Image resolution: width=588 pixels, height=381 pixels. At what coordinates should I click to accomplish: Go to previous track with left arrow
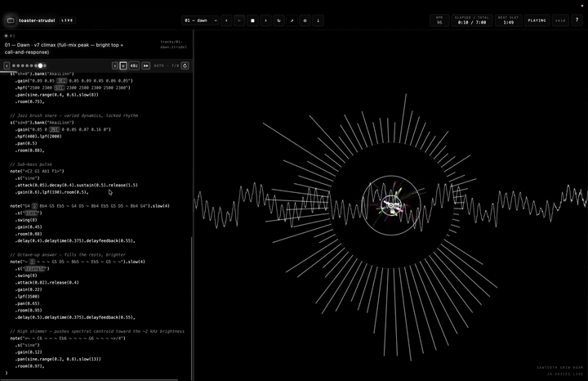[226, 20]
